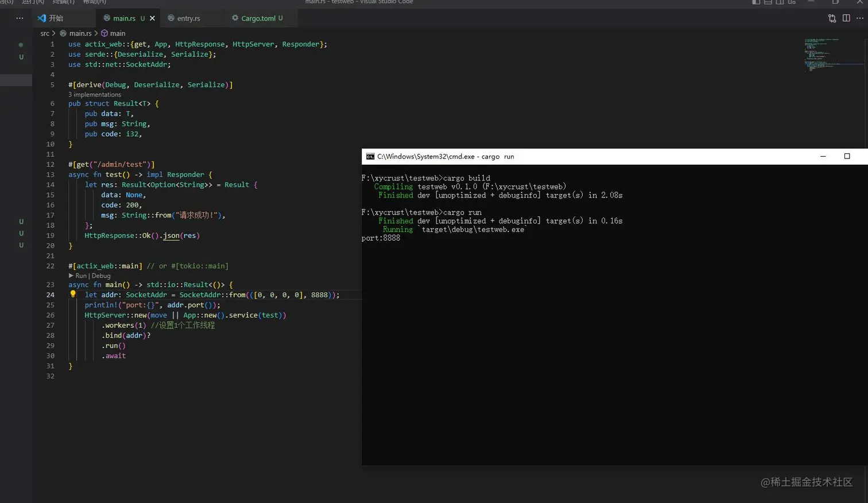Click the 'data: None,' line
This screenshot has width=868, height=503.
pos(123,195)
